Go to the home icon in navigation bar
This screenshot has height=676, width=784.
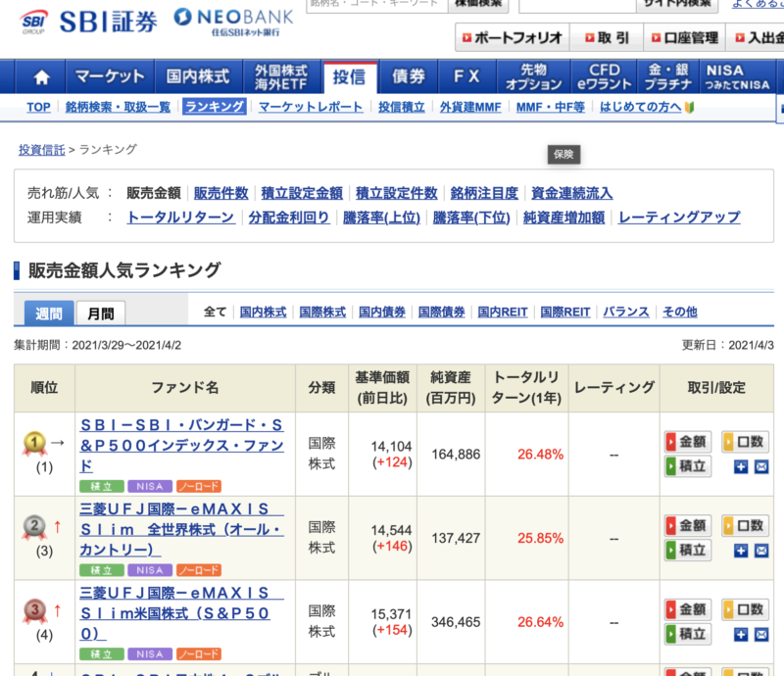[41, 77]
